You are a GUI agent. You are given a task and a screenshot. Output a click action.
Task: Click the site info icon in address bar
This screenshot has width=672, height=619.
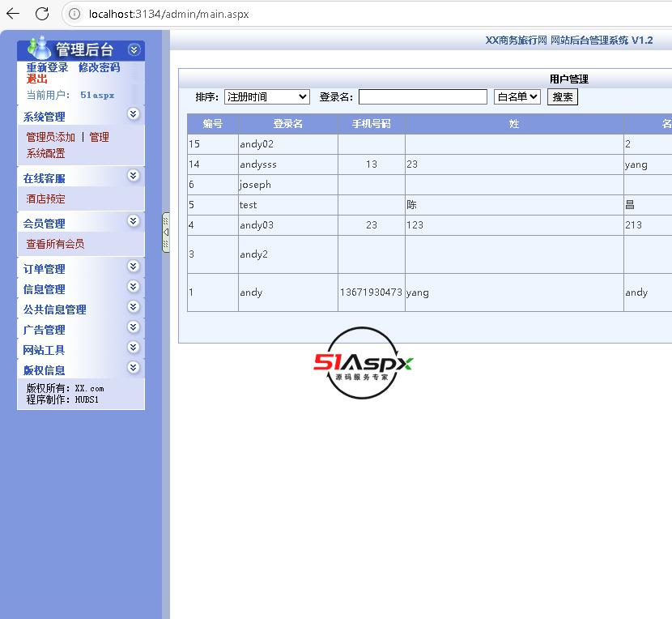tap(74, 14)
